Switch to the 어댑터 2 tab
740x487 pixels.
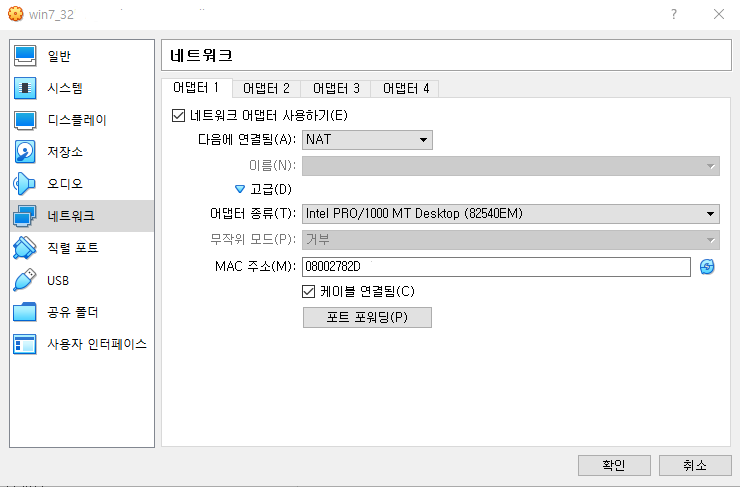click(x=266, y=88)
